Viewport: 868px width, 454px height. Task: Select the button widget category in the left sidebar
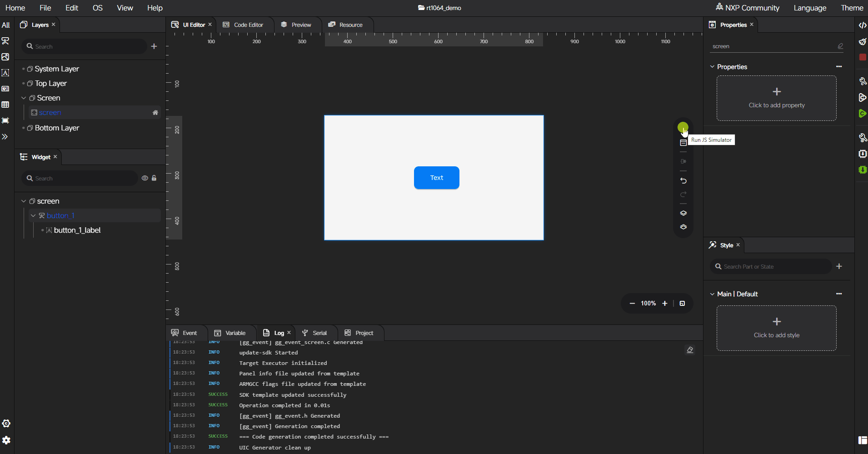pos(5,41)
